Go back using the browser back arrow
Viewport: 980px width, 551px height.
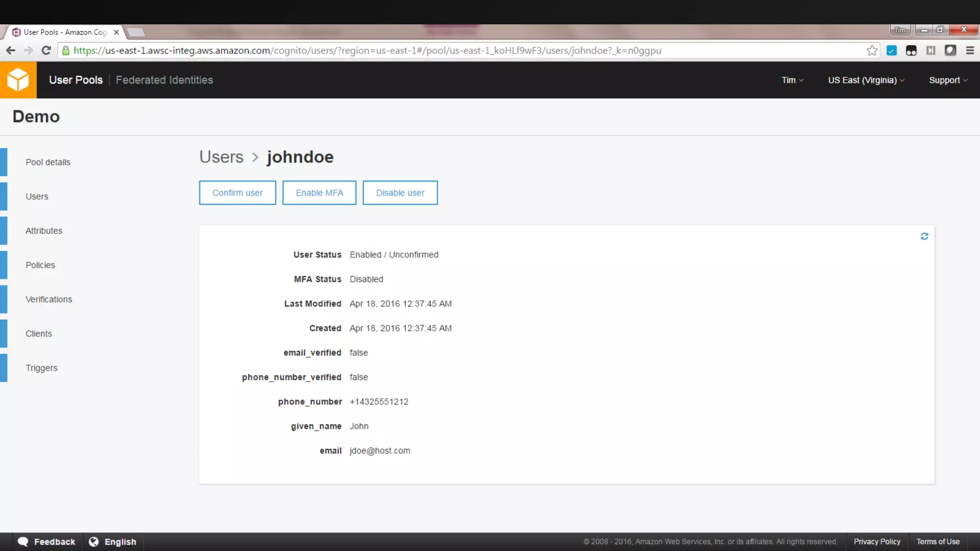[x=11, y=51]
